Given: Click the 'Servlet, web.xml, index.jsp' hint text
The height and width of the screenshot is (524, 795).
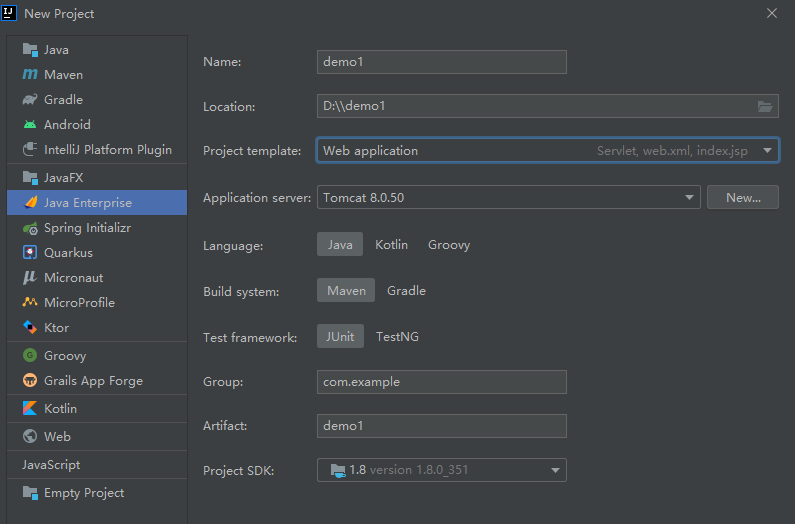Looking at the screenshot, I should pyautogui.click(x=672, y=151).
